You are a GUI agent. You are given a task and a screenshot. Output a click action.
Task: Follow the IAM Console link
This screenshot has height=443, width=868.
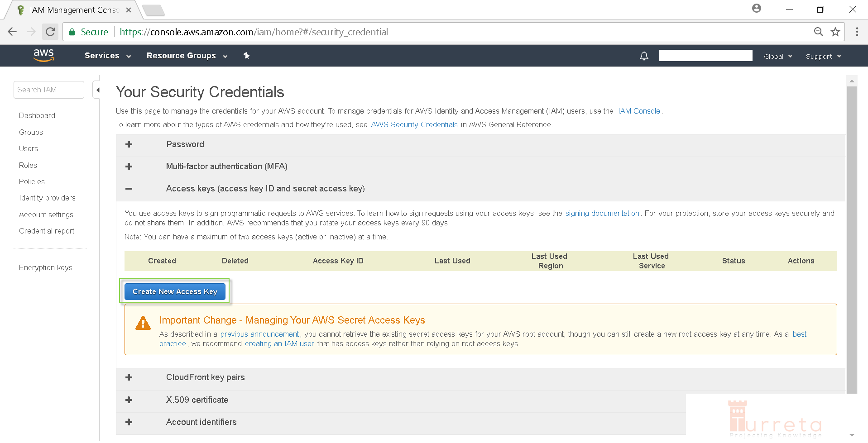tap(639, 111)
